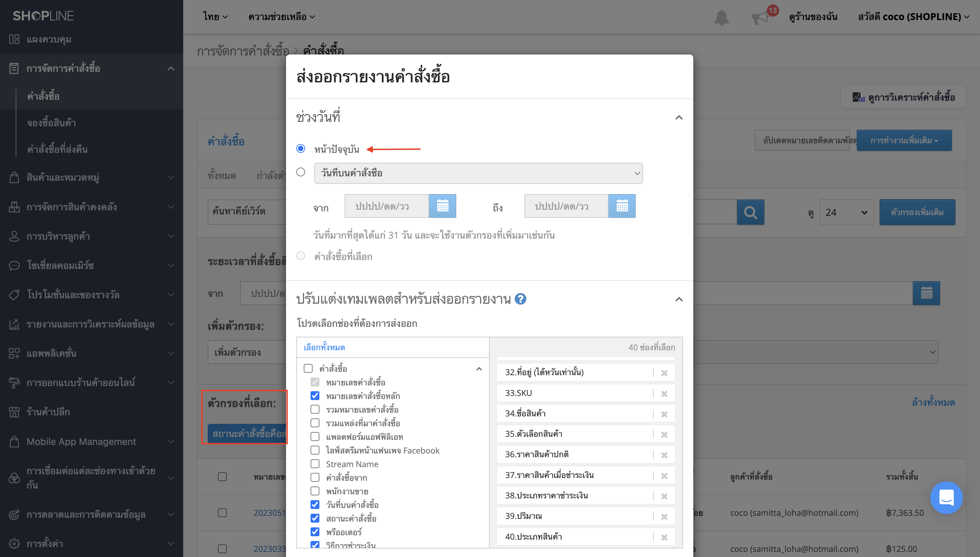Screen dimensions: 980x557
Task: Remove field 40.ประเภทสินค้า
Action: point(664,537)
